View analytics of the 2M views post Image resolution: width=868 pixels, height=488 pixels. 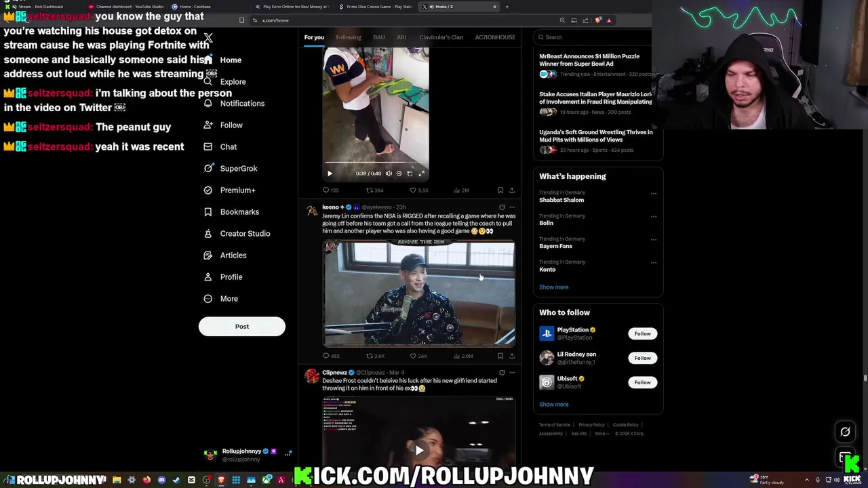coord(461,190)
